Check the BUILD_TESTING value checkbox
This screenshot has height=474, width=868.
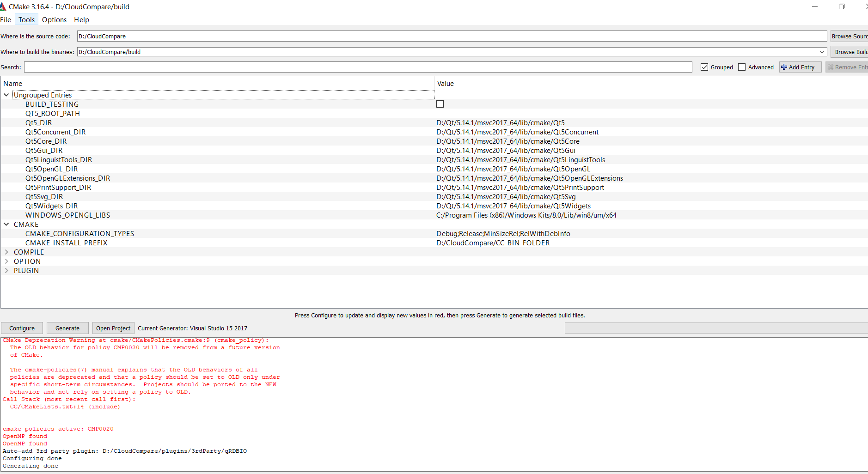440,104
